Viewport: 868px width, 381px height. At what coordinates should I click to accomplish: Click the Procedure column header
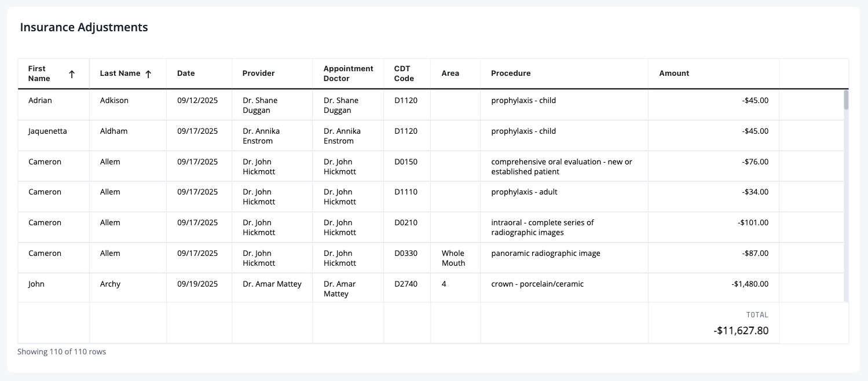coord(511,74)
